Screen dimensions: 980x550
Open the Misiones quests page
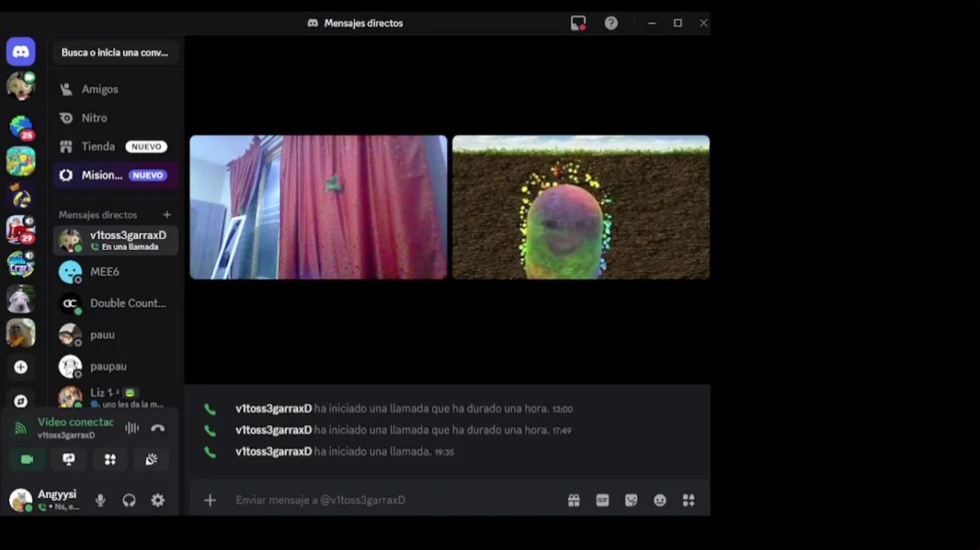click(x=115, y=175)
